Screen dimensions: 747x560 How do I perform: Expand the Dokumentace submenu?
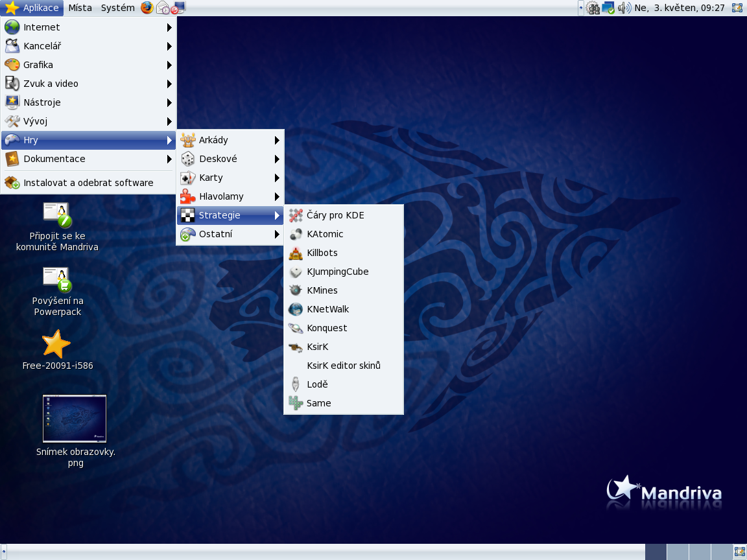88,159
